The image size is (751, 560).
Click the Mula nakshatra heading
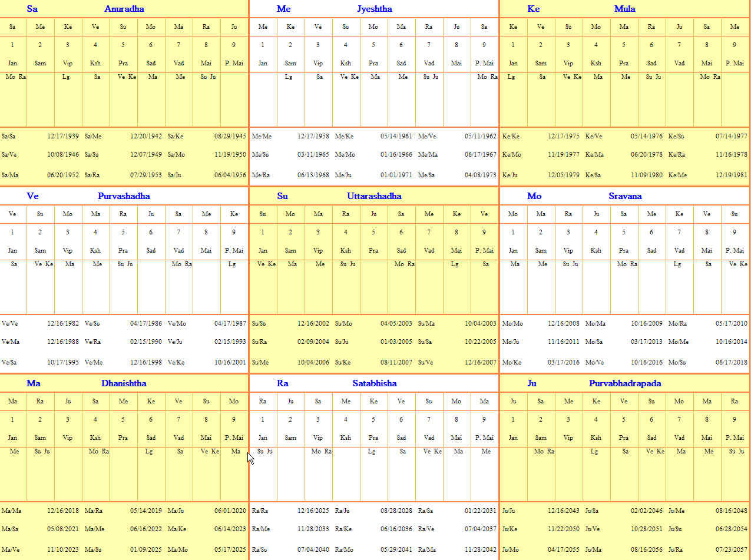624,9
